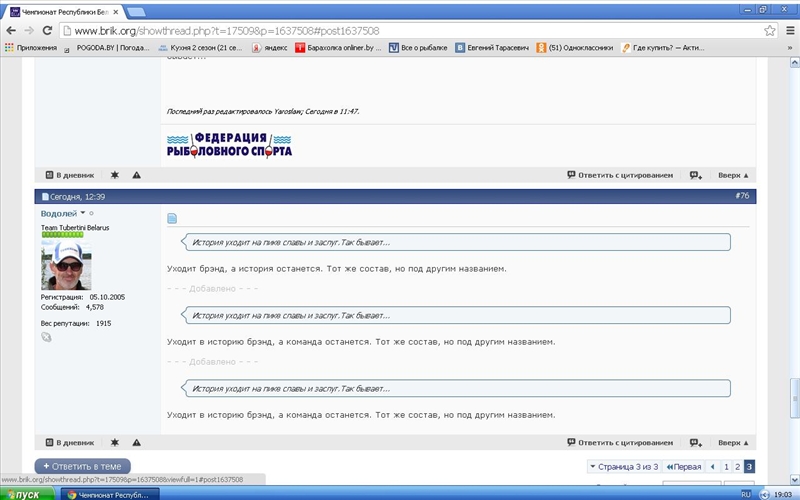This screenshot has height=500, width=800.
Task: Open the RU language switcher in taskbar
Action: pyautogui.click(x=745, y=494)
